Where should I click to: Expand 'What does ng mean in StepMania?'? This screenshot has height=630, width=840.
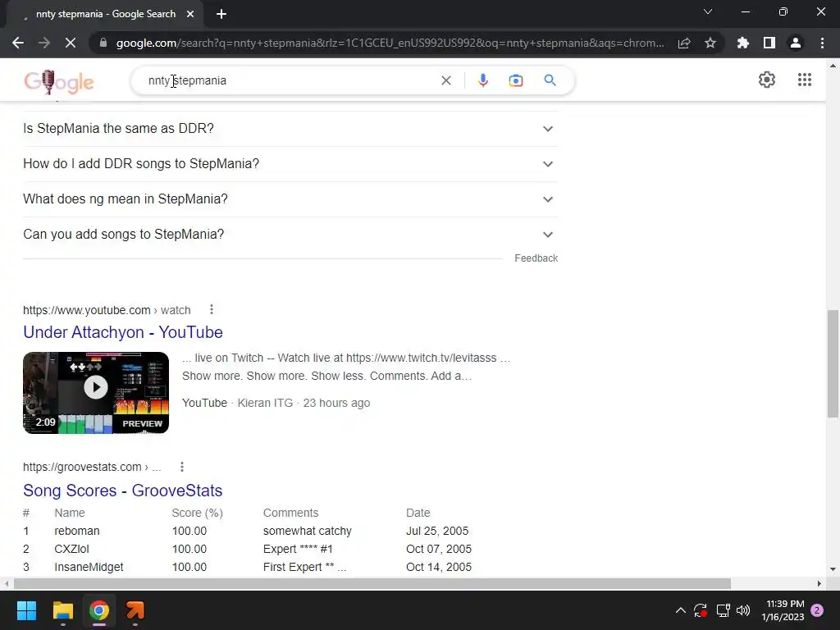pyautogui.click(x=290, y=199)
